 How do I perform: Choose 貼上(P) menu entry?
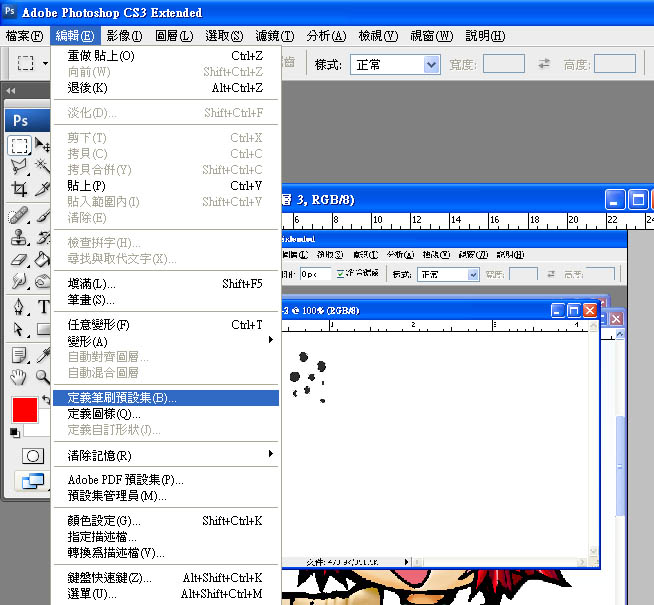[x=166, y=186]
